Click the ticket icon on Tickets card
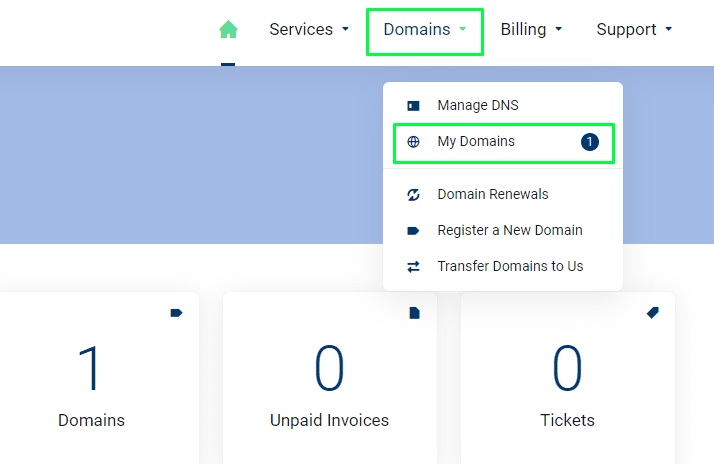714x464 pixels. pos(653,313)
